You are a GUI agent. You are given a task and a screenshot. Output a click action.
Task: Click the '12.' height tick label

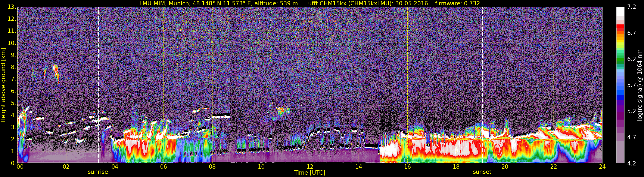click(x=12, y=19)
